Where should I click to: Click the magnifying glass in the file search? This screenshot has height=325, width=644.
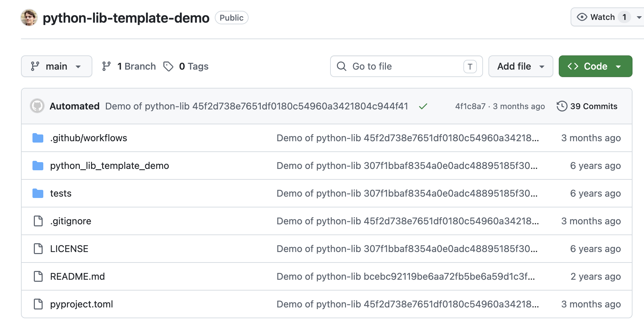(x=341, y=66)
